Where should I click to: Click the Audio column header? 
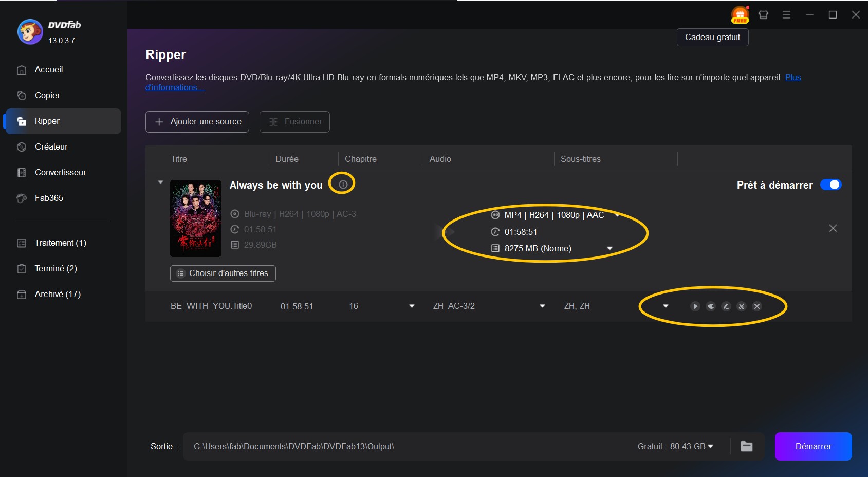coord(440,159)
